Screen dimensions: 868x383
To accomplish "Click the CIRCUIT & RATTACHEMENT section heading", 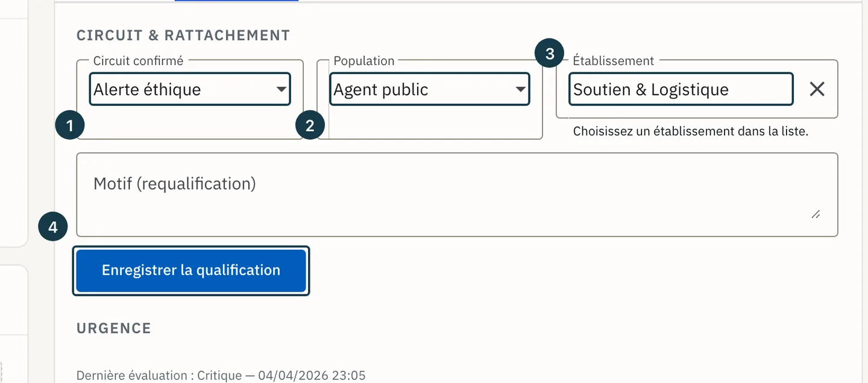I will coord(183,36).
